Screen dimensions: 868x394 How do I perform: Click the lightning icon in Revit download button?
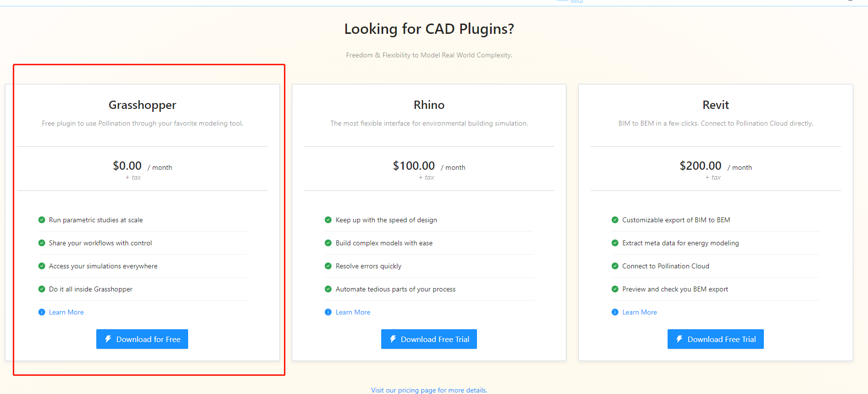[x=679, y=339]
